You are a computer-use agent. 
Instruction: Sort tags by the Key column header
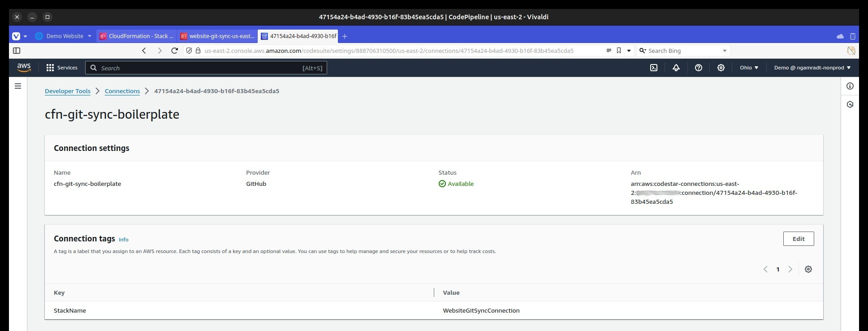(x=59, y=292)
